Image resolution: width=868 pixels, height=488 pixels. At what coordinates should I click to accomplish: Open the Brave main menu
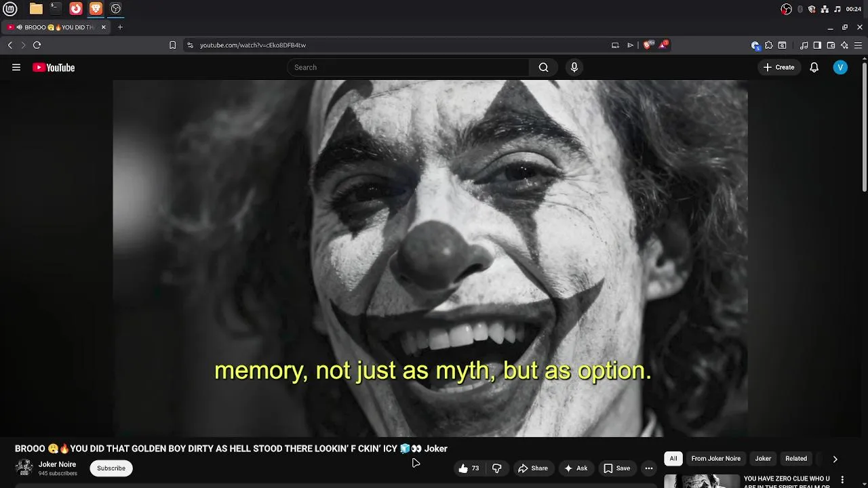(x=859, y=45)
